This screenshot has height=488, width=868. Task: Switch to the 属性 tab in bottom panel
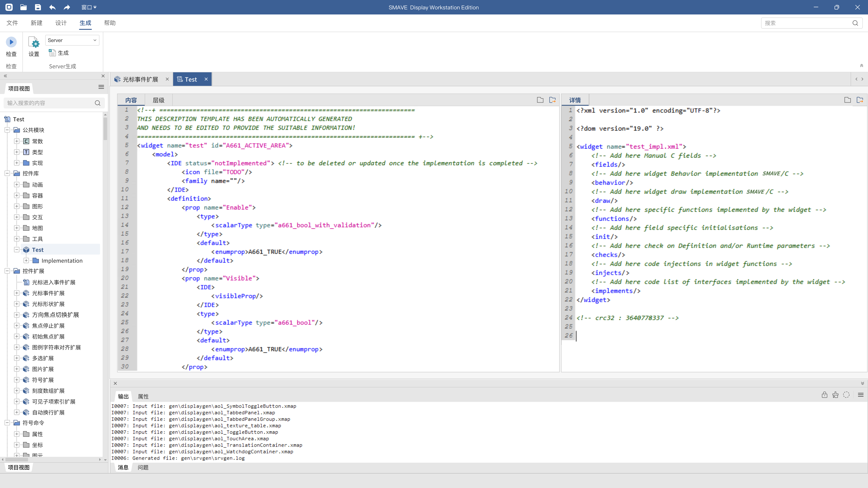[143, 396]
